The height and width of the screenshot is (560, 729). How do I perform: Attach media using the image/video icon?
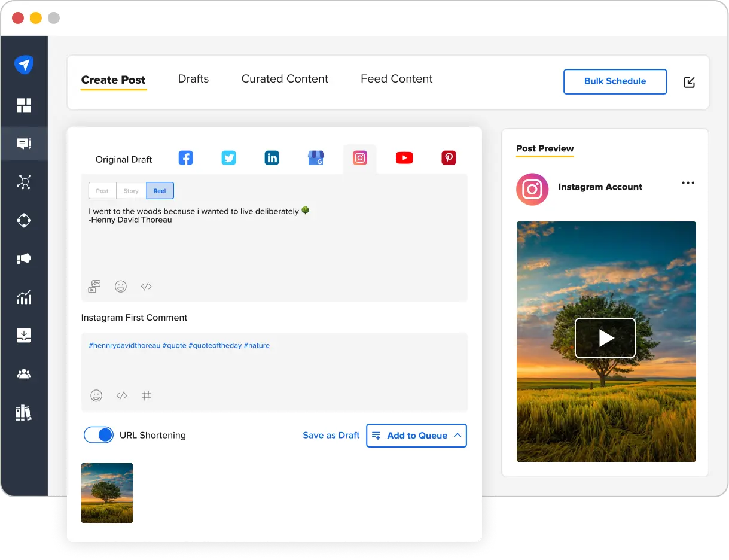pyautogui.click(x=93, y=286)
